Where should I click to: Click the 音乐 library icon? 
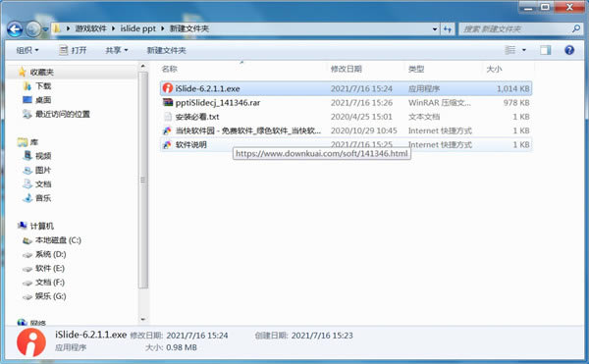coord(27,198)
